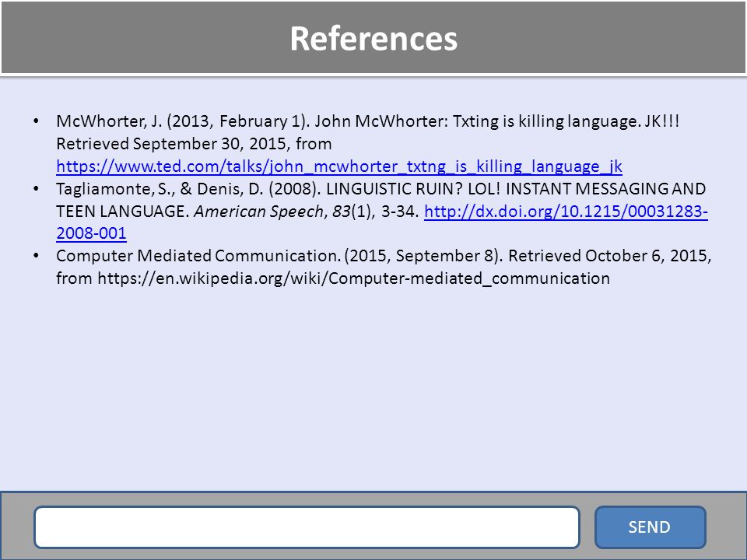The image size is (747, 560).
Task: Click the References slide title
Action: pyautogui.click(x=373, y=38)
